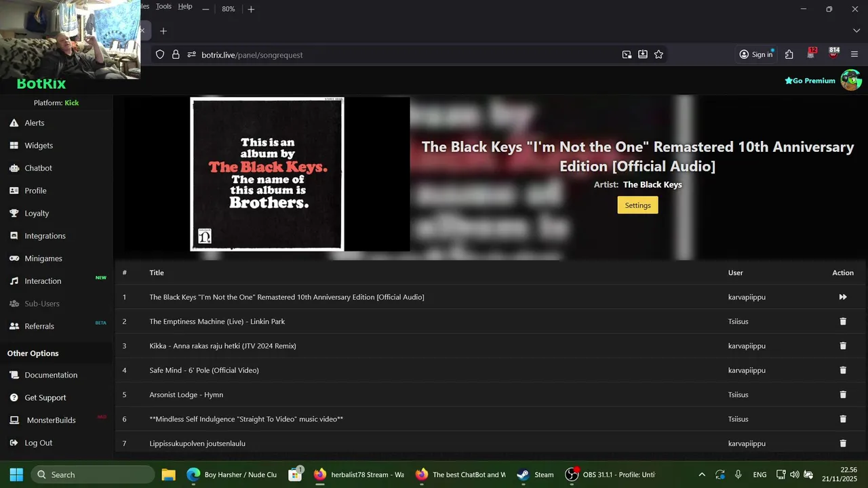Click the extension icon with 814 badge

pos(833,54)
